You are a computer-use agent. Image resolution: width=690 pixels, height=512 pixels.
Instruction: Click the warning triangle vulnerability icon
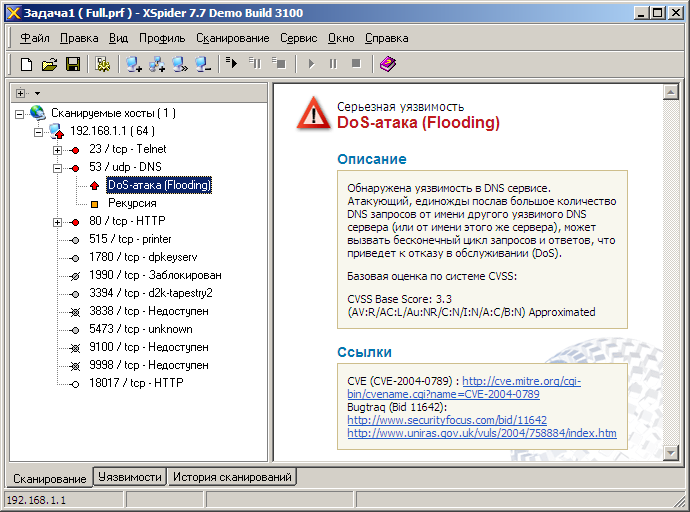tap(313, 113)
